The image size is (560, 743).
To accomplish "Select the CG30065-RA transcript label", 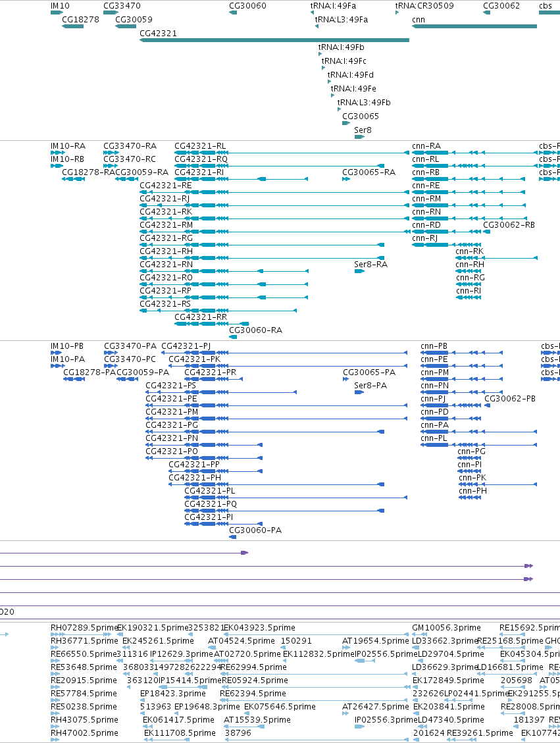I will tap(369, 172).
